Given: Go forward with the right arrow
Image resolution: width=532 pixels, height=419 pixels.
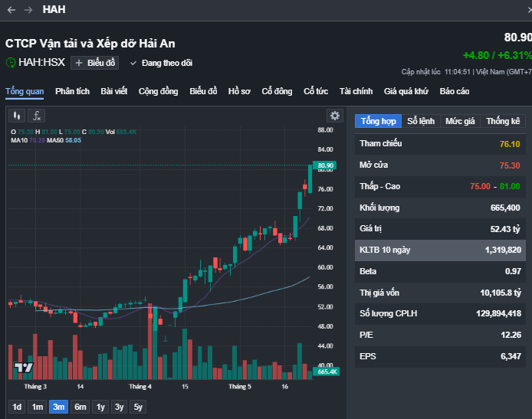Looking at the screenshot, I should [x=28, y=10].
